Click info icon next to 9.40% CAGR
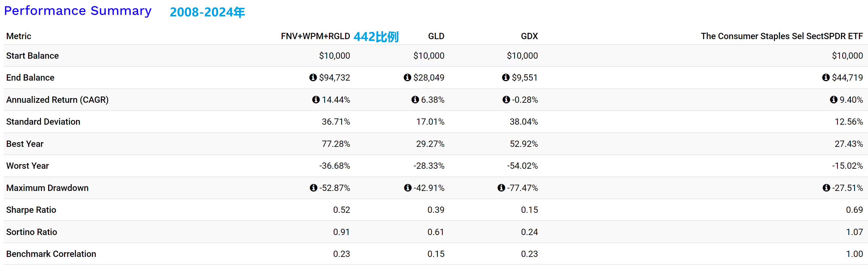 click(834, 100)
